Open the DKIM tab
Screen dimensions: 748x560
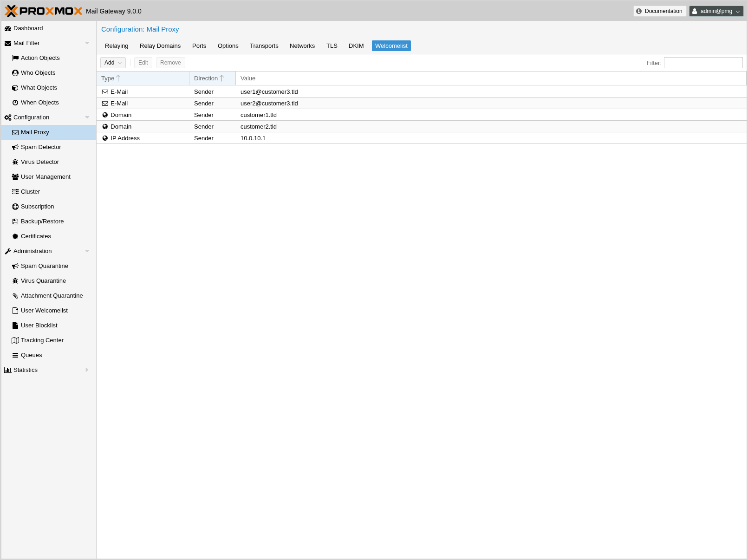coord(356,46)
